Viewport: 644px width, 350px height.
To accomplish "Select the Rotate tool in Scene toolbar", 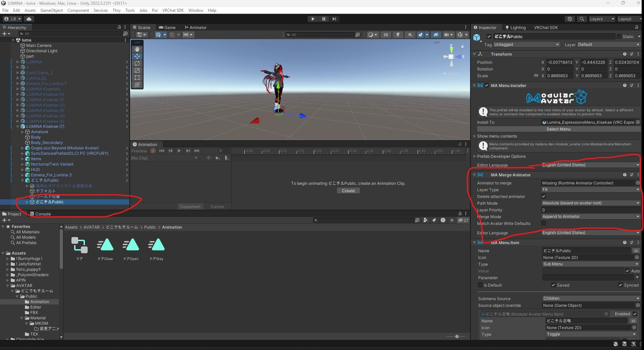I will pyautogui.click(x=137, y=63).
